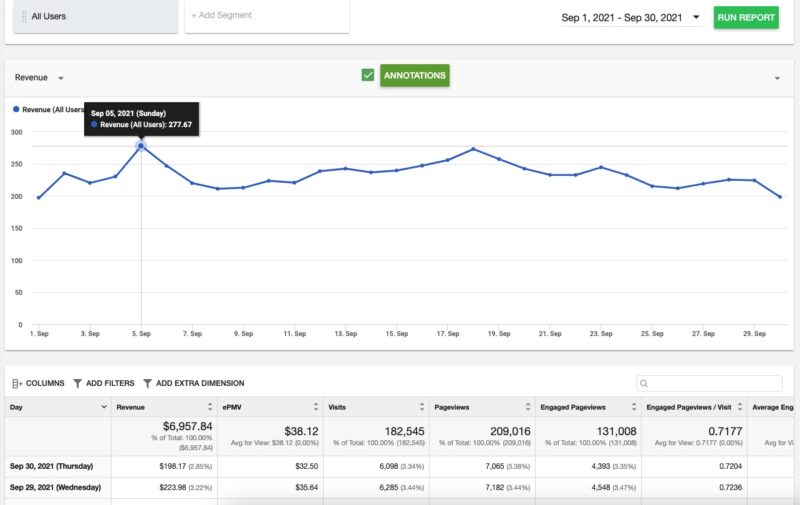
Task: Click the green Annotations button
Action: point(414,75)
